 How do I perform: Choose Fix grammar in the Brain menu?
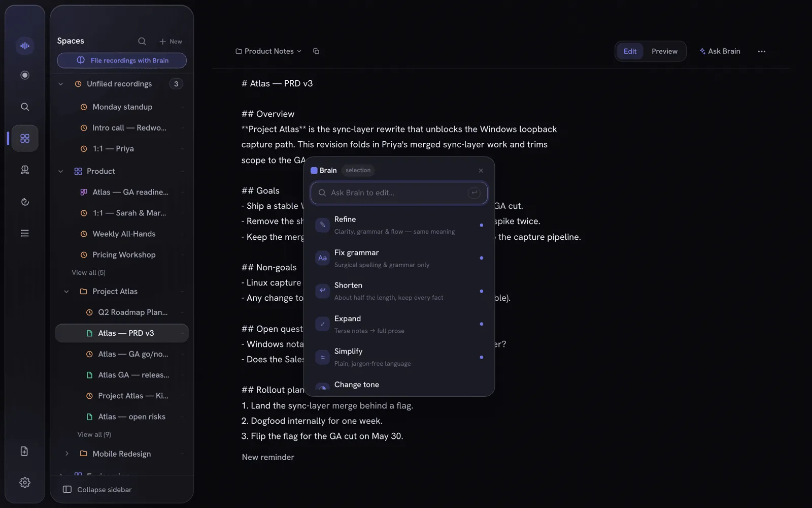tap(399, 258)
